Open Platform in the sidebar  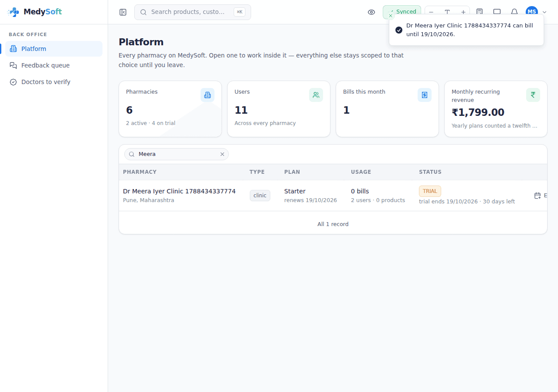point(54,49)
